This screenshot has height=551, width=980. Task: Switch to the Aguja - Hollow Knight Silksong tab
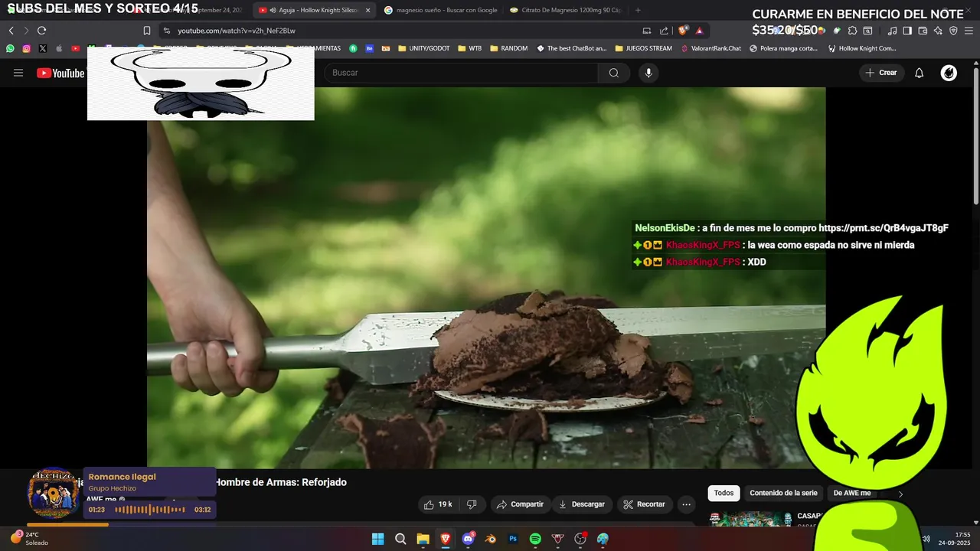click(x=314, y=10)
